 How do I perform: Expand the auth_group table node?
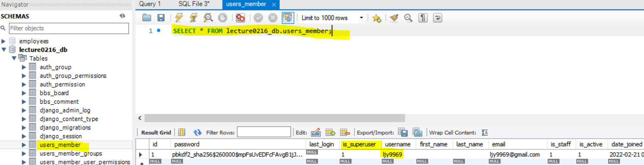point(24,67)
